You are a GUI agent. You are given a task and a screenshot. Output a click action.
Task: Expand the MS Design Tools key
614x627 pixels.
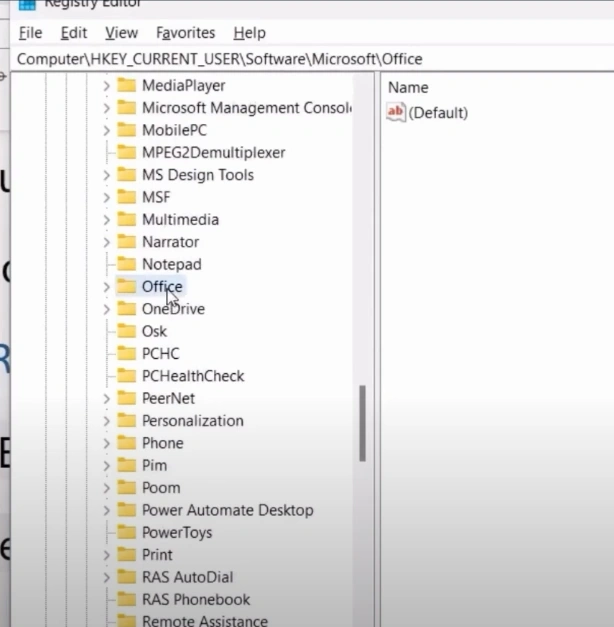point(106,175)
